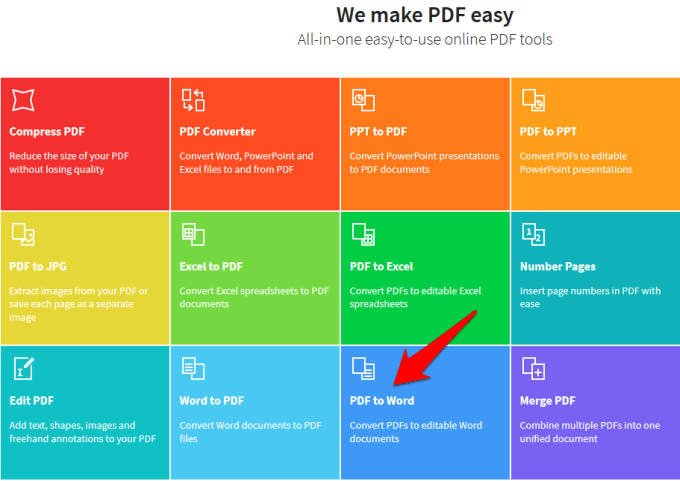
Task: Click the PDF to PPT icon
Action: pos(533,100)
